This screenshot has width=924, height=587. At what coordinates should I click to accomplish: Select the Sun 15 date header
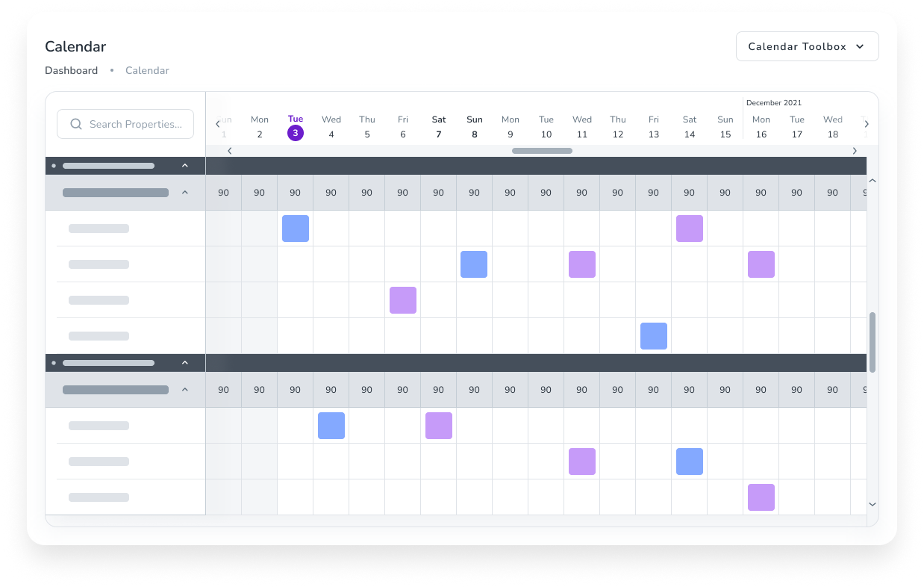click(x=725, y=127)
